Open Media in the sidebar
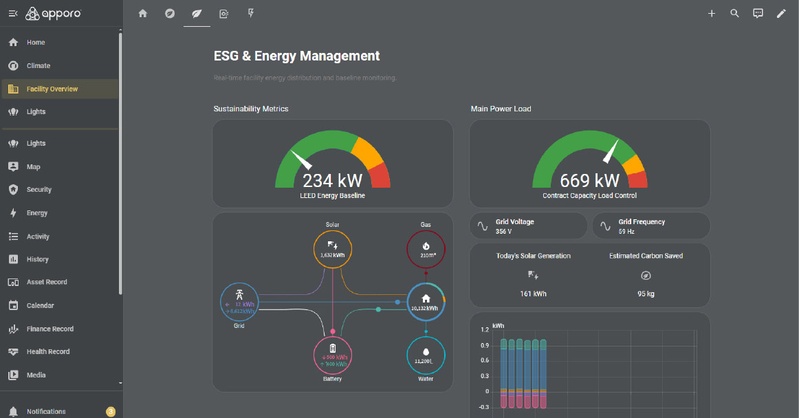This screenshot has height=418, width=799. coord(60,375)
